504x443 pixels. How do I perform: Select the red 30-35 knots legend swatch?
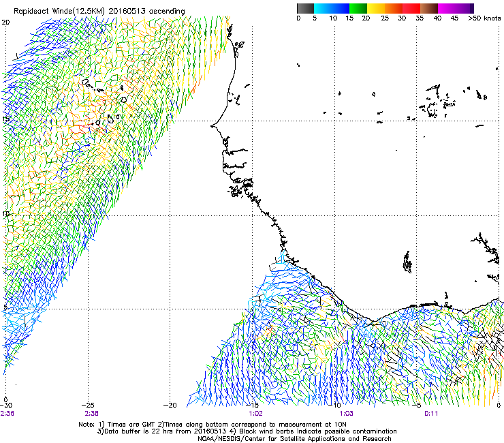[x=411, y=8]
